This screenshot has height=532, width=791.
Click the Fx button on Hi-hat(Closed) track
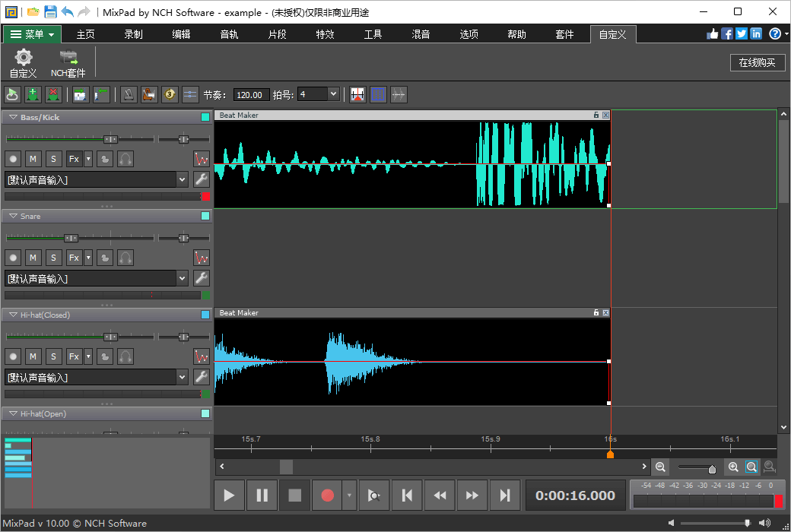point(75,356)
